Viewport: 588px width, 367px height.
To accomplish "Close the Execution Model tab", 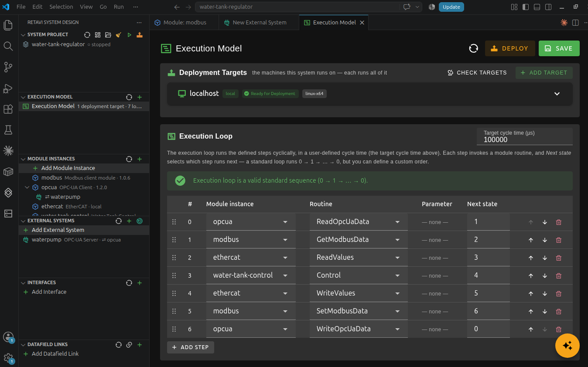I will [362, 23].
